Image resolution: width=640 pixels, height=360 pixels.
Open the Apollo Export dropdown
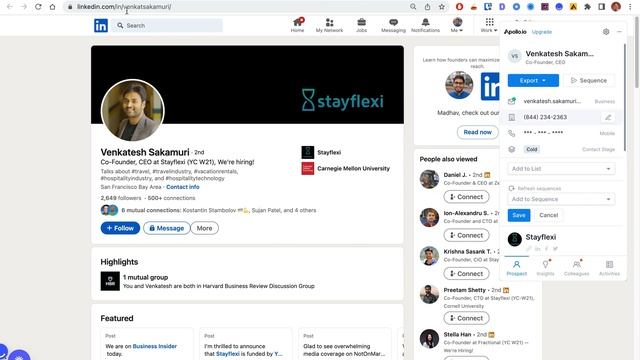pyautogui.click(x=533, y=80)
